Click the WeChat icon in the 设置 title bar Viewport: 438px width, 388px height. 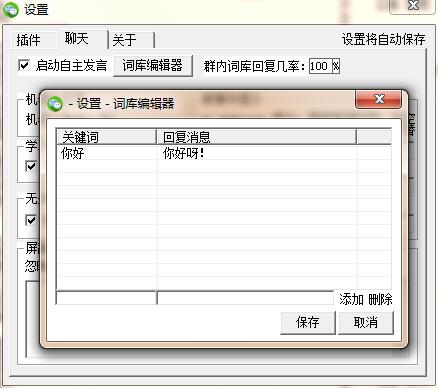coord(10,9)
